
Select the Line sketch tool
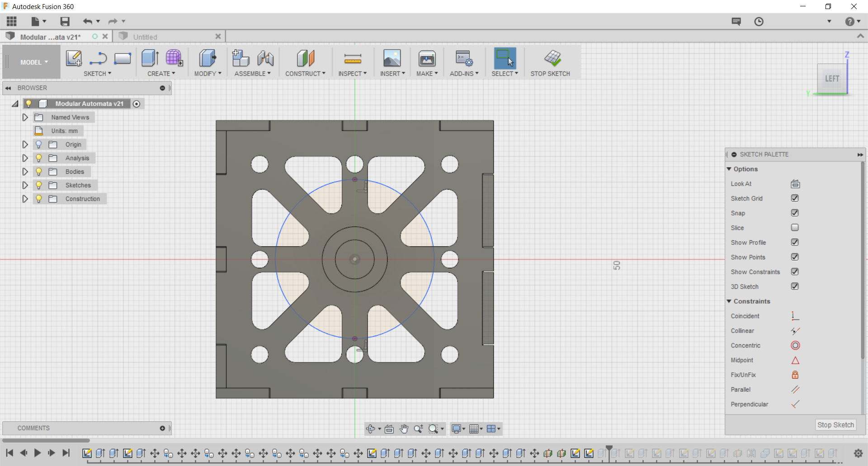[98, 58]
